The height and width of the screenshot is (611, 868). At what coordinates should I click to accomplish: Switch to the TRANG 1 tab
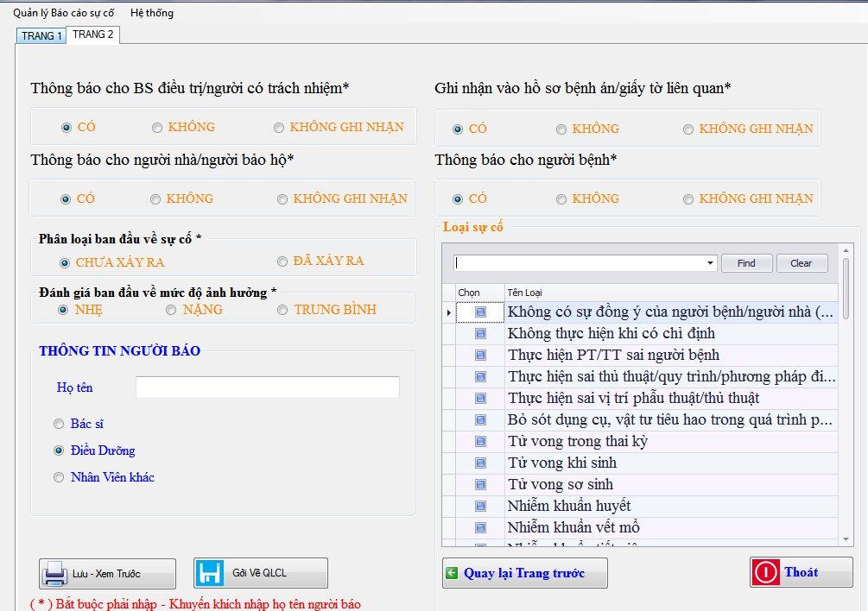(41, 35)
